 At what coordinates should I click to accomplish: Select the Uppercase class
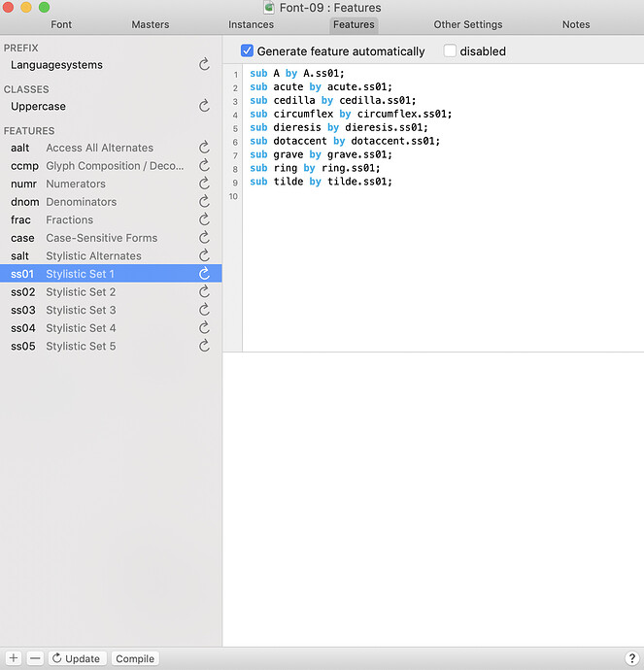(x=111, y=106)
